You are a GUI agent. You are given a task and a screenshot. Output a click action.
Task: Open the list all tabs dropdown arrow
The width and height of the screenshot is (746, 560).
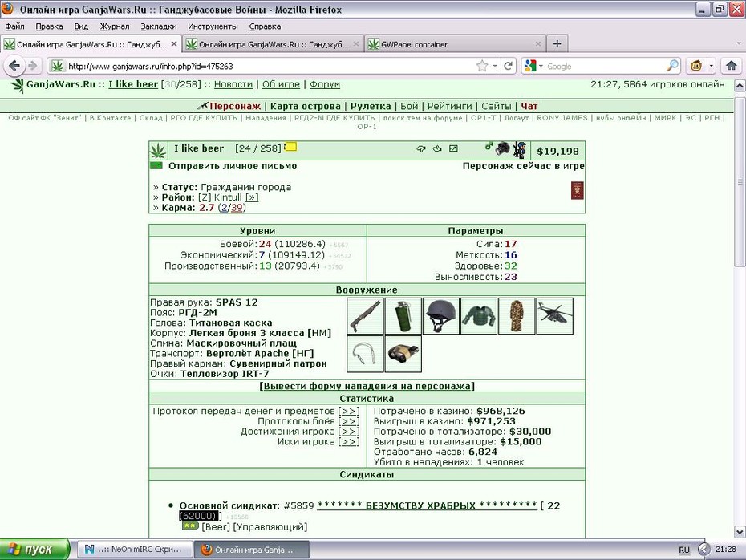point(739,44)
